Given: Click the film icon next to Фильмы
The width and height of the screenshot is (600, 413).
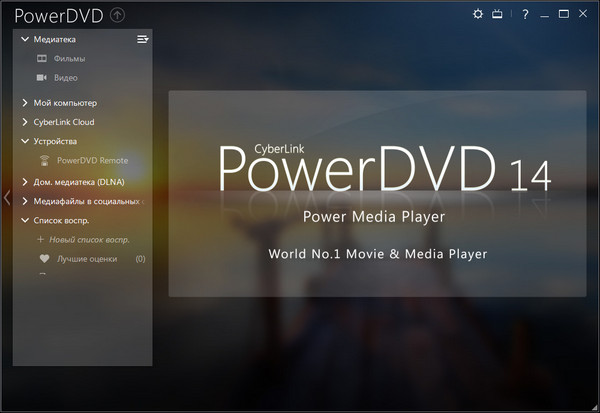Looking at the screenshot, I should 42,59.
